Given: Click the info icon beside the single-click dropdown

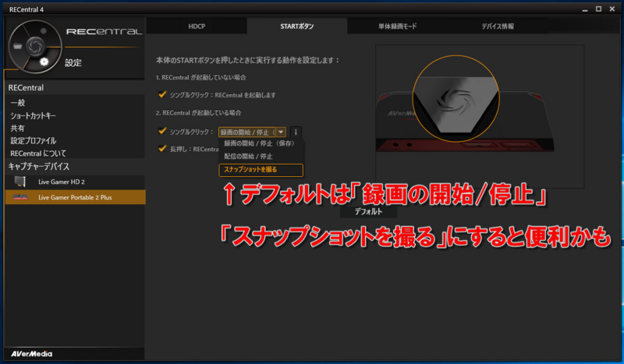Looking at the screenshot, I should 296,132.
